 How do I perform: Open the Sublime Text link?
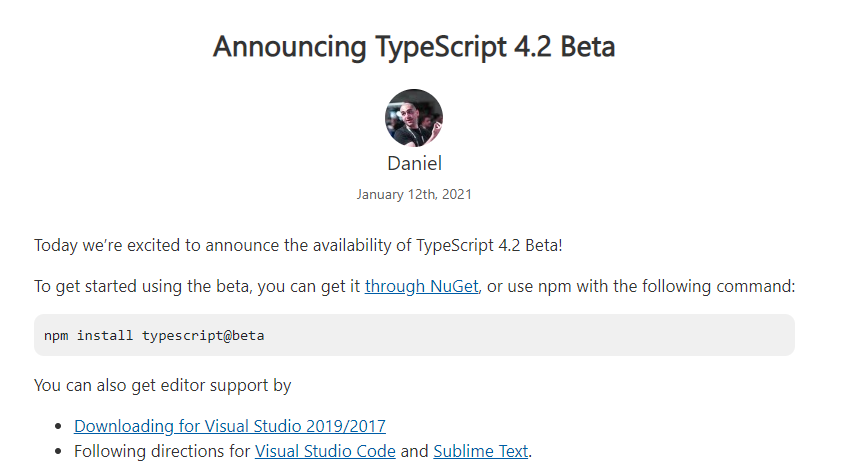(x=480, y=451)
